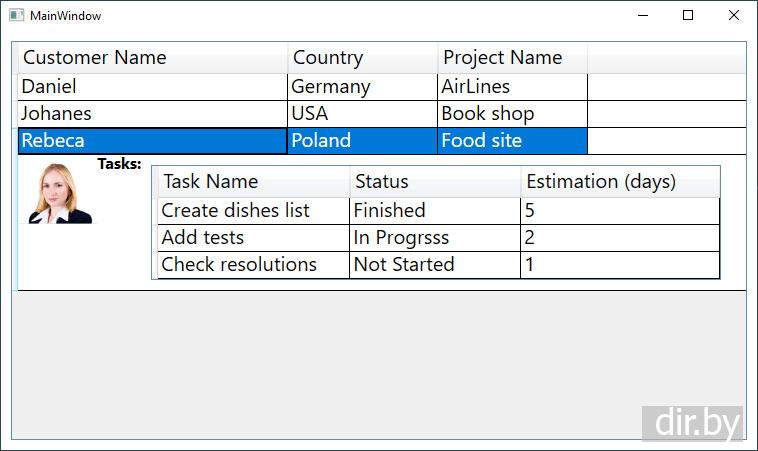This screenshot has width=758, height=451.
Task: Click the Project Name column header
Action: pos(512,58)
